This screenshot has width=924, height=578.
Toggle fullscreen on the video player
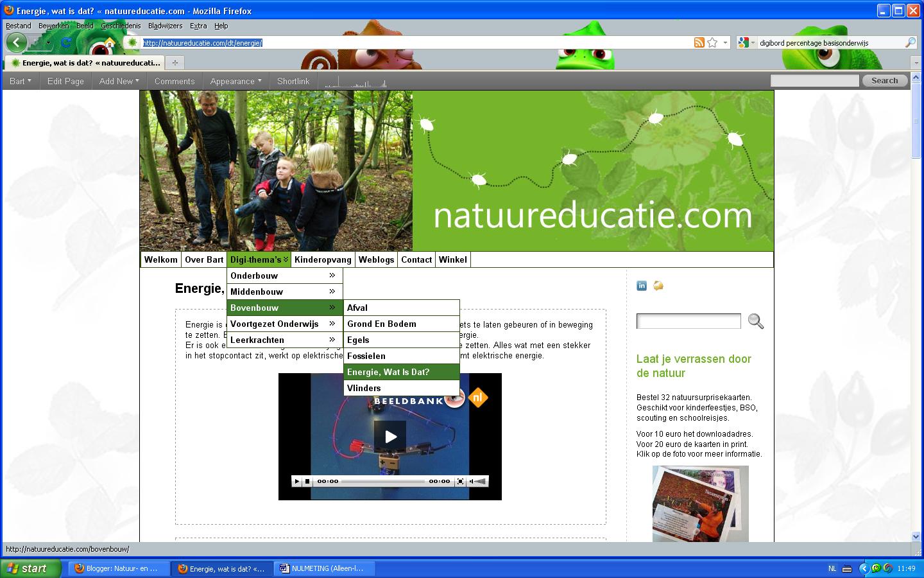click(460, 481)
